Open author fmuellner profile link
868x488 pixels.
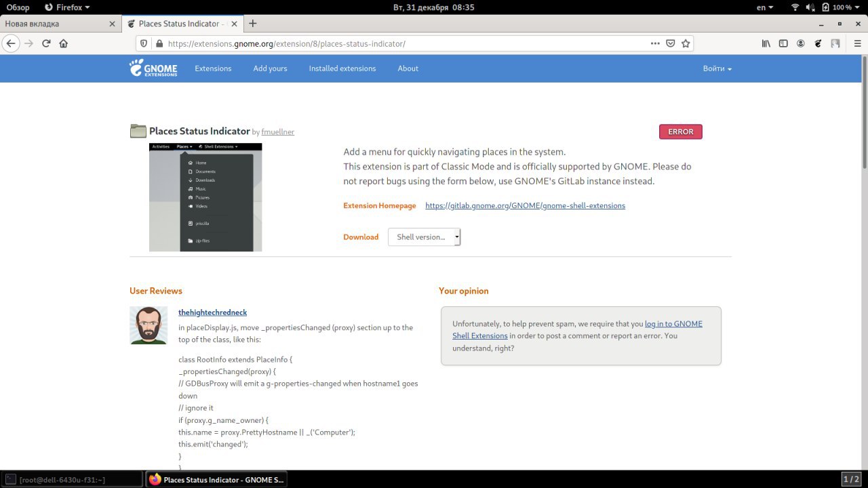coord(278,132)
